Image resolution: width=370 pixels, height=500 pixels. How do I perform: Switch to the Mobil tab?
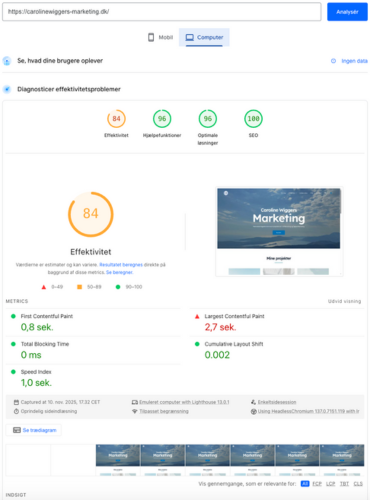[160, 37]
